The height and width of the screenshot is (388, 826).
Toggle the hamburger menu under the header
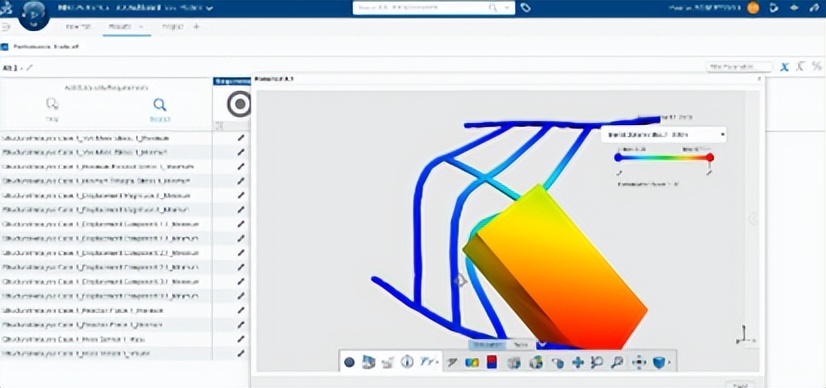5,26
